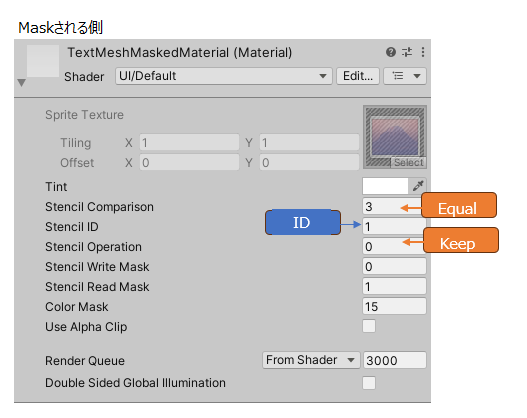Screen dimensions: 527x418
Task: Open the Shader dropdown showing UI/Default
Action: (x=224, y=76)
